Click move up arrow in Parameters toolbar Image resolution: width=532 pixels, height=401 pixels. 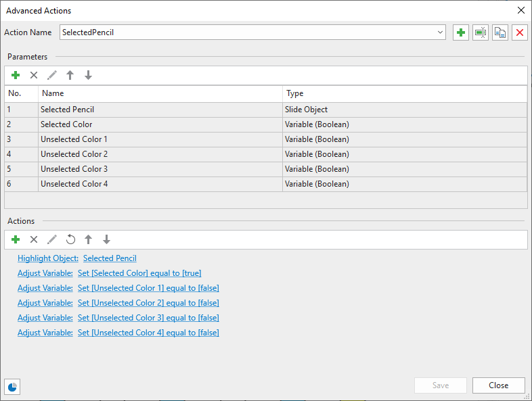coord(70,75)
